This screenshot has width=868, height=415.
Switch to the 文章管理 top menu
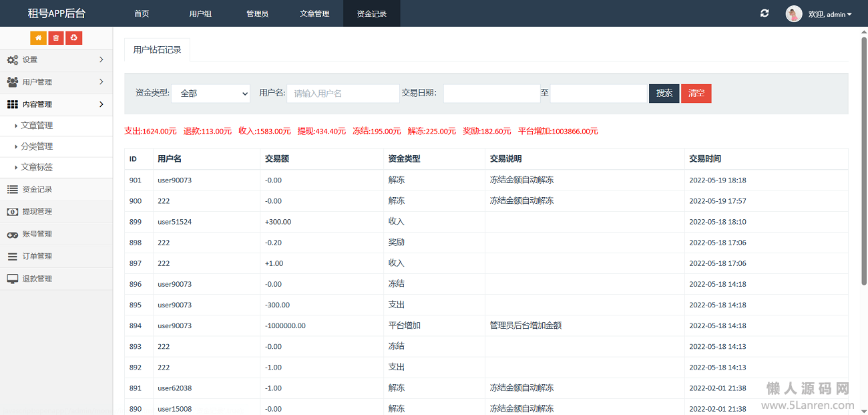click(x=314, y=13)
